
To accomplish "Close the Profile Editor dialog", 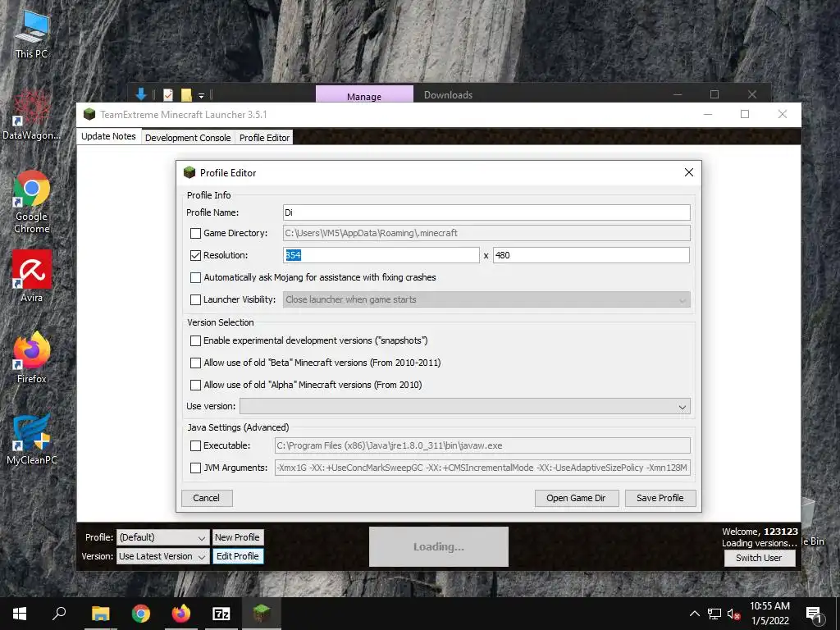I will point(689,172).
